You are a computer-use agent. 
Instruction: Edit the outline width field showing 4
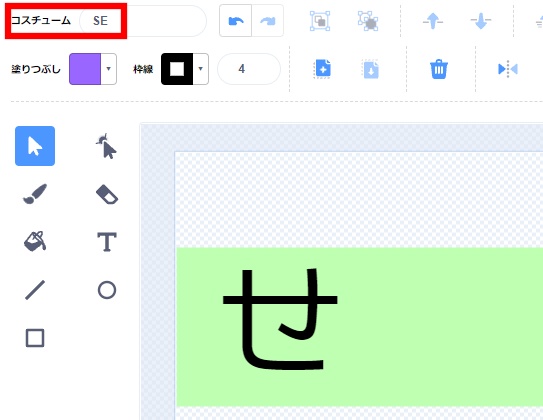(249, 69)
